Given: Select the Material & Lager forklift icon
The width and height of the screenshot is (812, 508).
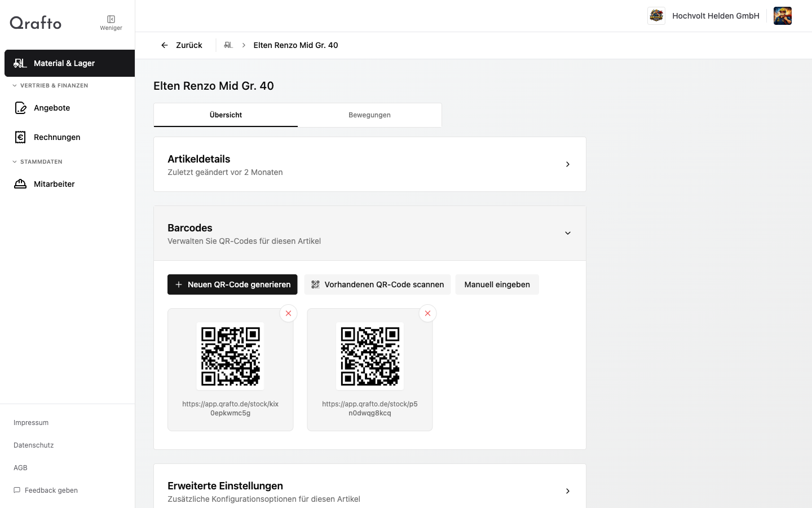Looking at the screenshot, I should (x=20, y=63).
